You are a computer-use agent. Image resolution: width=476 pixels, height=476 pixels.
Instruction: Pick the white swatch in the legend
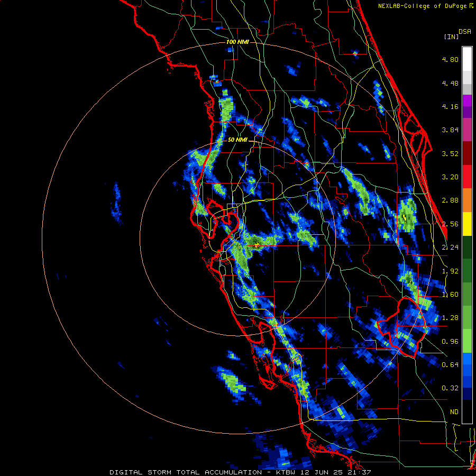tap(467, 59)
